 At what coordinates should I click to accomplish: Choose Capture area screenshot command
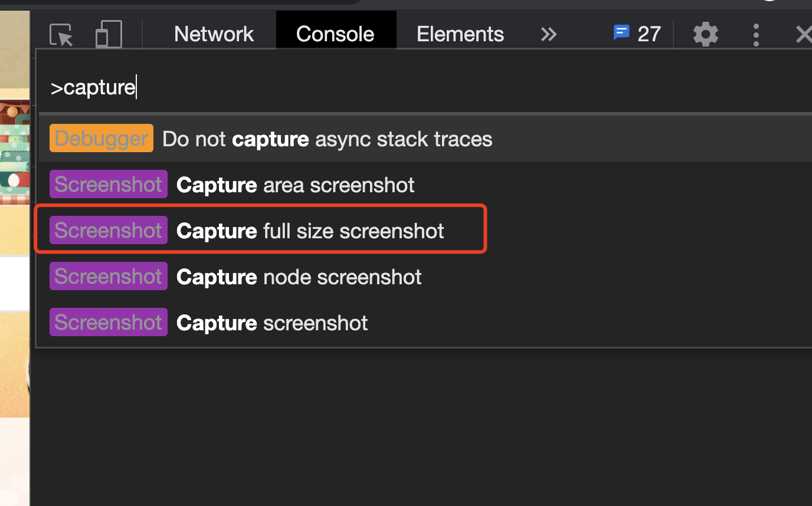425,185
